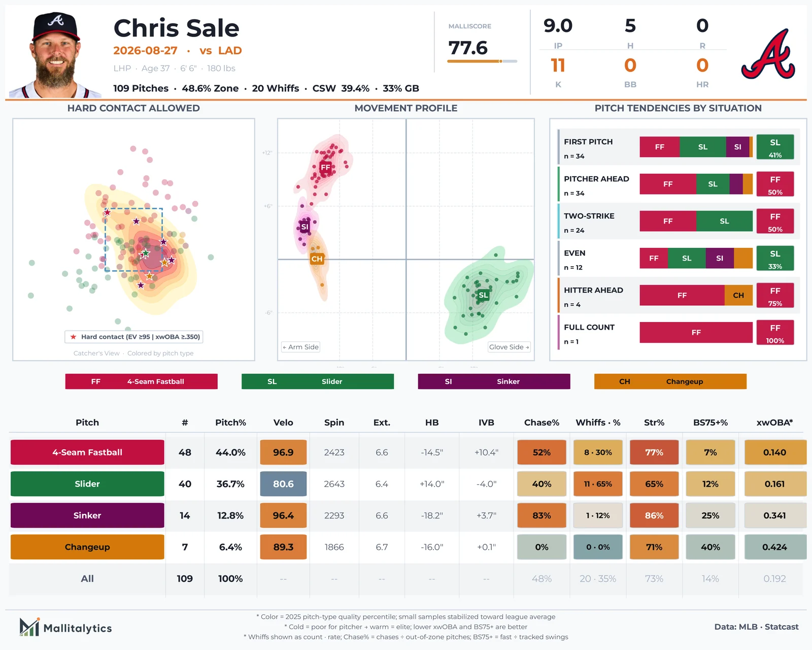
Task: Click the red star in hard contact legend
Action: point(74,337)
